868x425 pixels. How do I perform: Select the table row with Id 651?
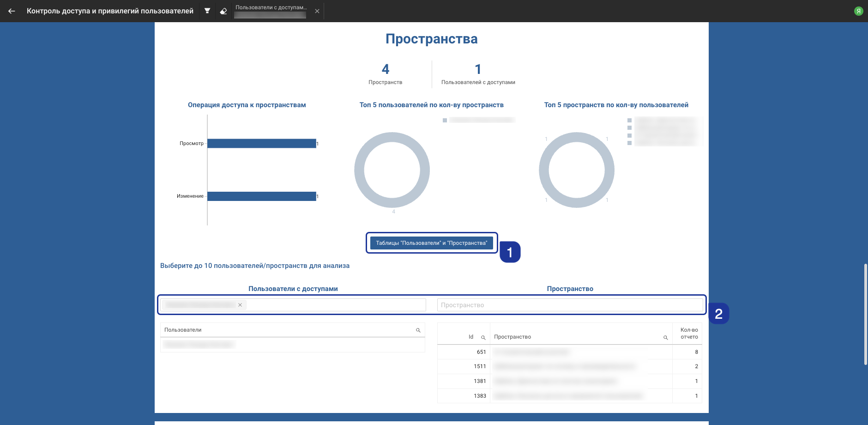[x=569, y=352]
